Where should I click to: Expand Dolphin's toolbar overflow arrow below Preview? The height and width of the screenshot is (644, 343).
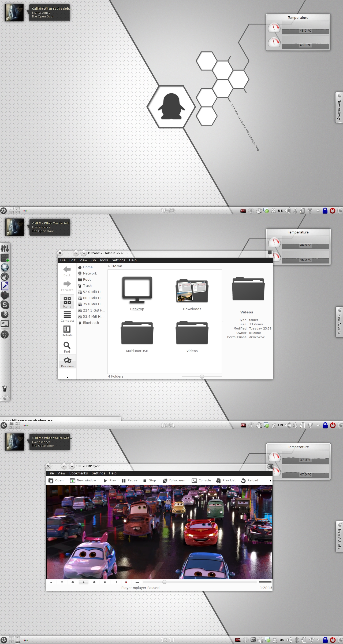click(x=67, y=377)
